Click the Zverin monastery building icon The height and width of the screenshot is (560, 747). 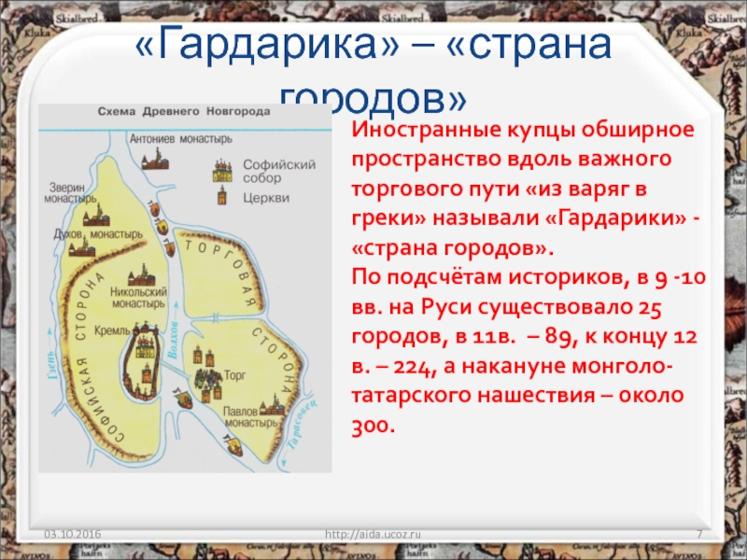95,217
